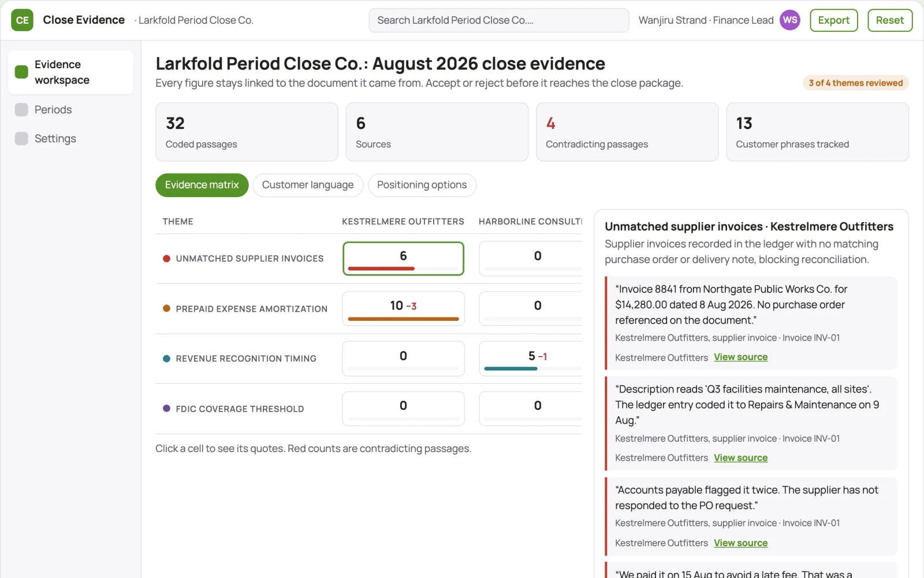
Task: Click red dot beside Unmatched Supplier Invoices
Action: [166, 258]
